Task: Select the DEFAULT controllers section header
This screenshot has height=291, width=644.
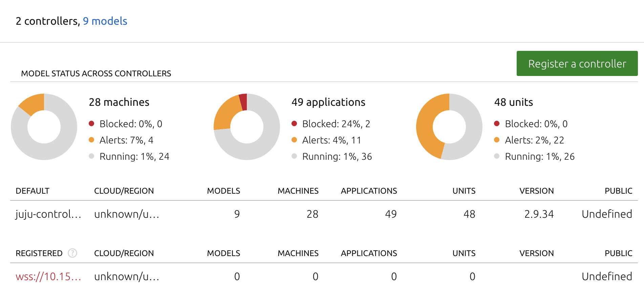Action: pyautogui.click(x=32, y=191)
